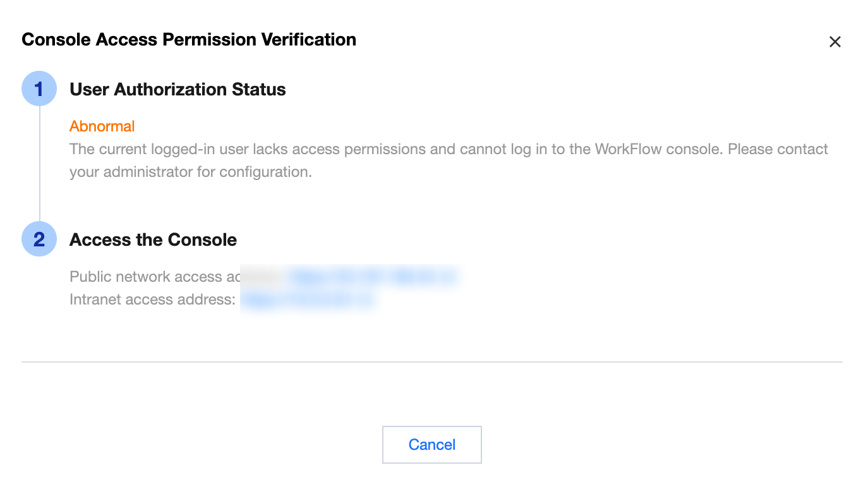Open the blurred intranet access address link
The height and width of the screenshot is (489, 868).
pyautogui.click(x=308, y=299)
